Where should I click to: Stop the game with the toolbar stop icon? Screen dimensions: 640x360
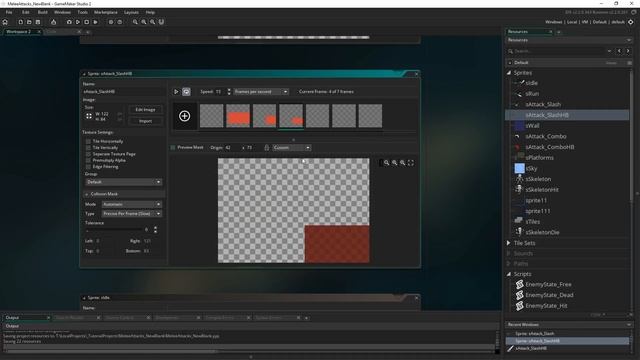tap(87, 22)
